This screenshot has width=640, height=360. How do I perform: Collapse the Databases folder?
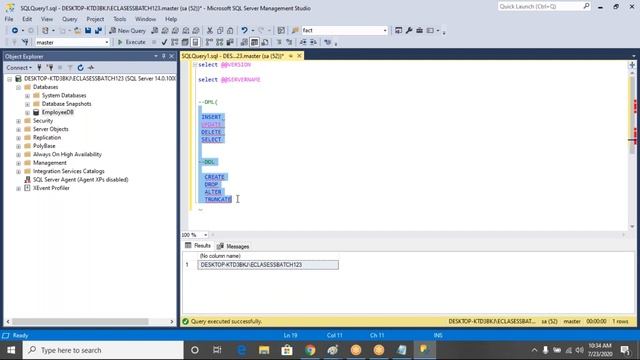tap(18, 87)
